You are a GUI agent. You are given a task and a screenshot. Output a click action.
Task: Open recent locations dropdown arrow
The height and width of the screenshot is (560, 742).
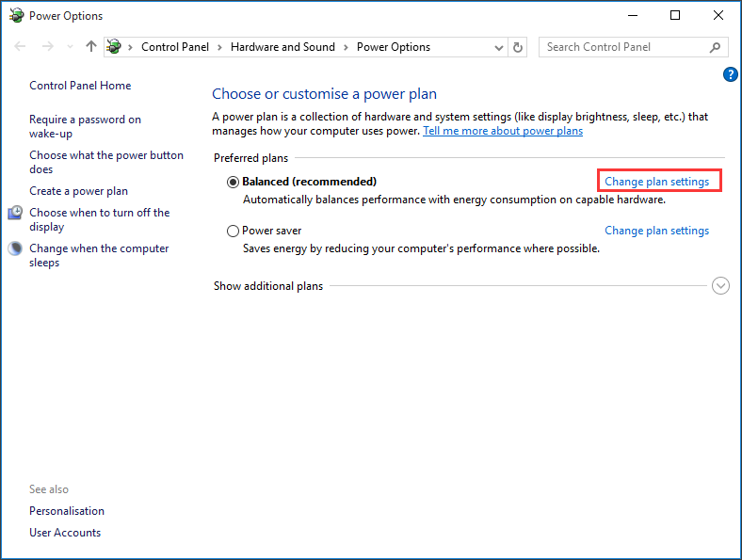(x=69, y=47)
